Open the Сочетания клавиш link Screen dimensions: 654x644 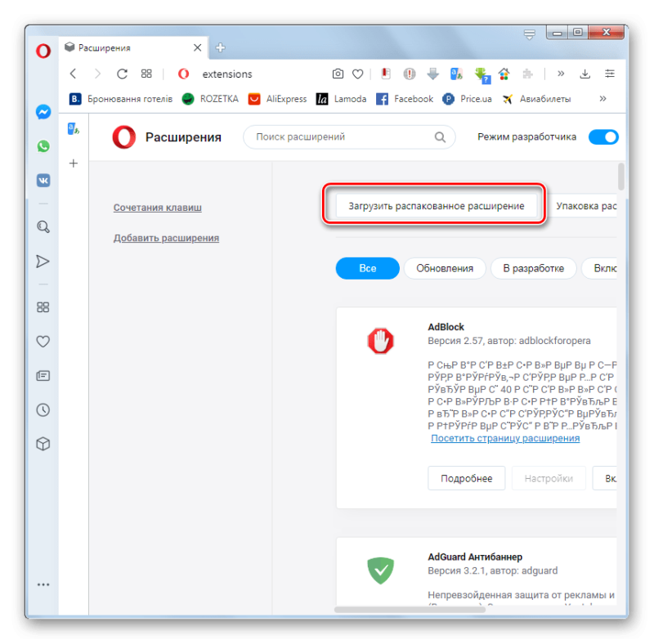coord(157,208)
